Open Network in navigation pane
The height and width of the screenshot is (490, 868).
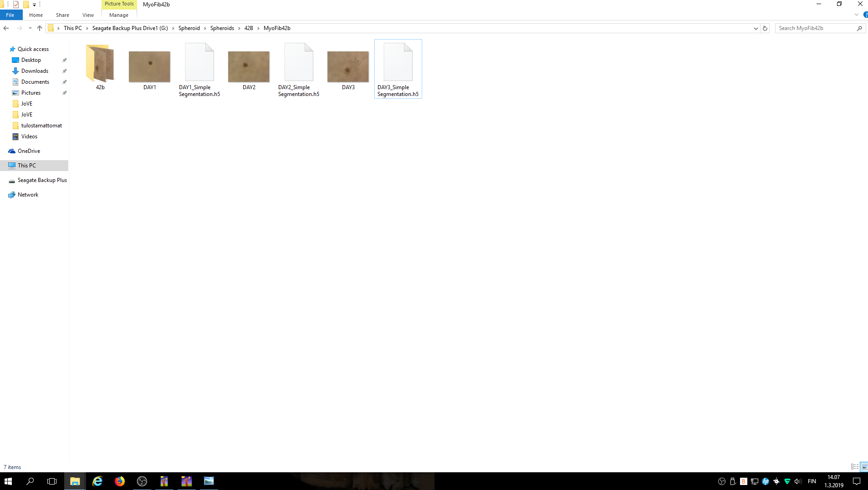[x=28, y=195]
